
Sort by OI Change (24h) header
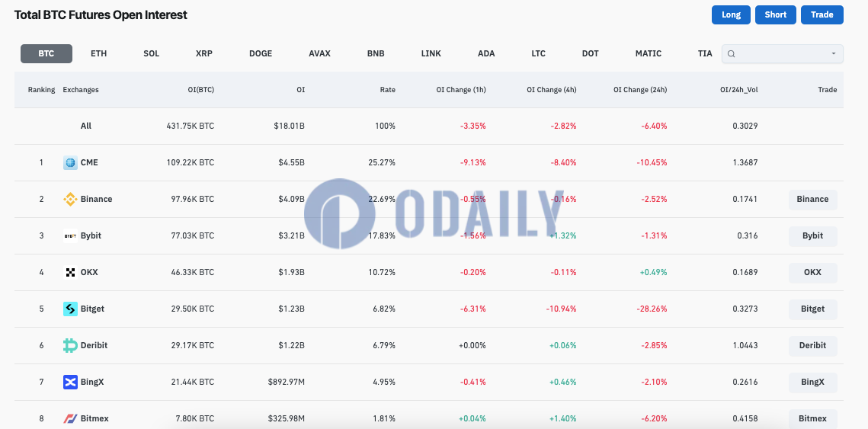640,90
